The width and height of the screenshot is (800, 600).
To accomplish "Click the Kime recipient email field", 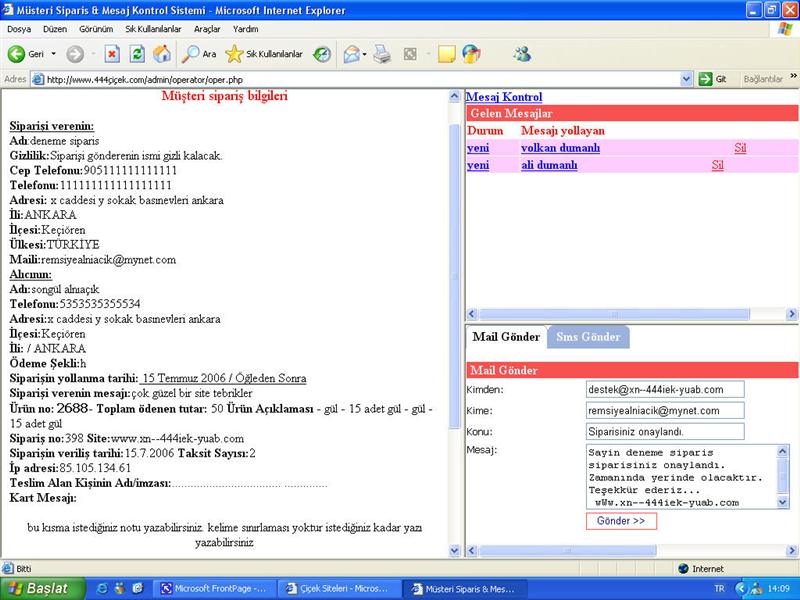I will (x=665, y=411).
